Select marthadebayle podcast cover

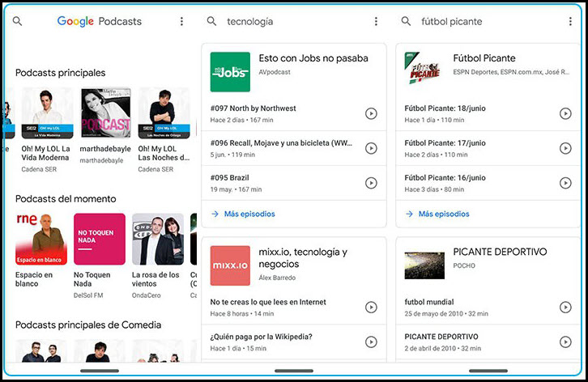pos(105,115)
